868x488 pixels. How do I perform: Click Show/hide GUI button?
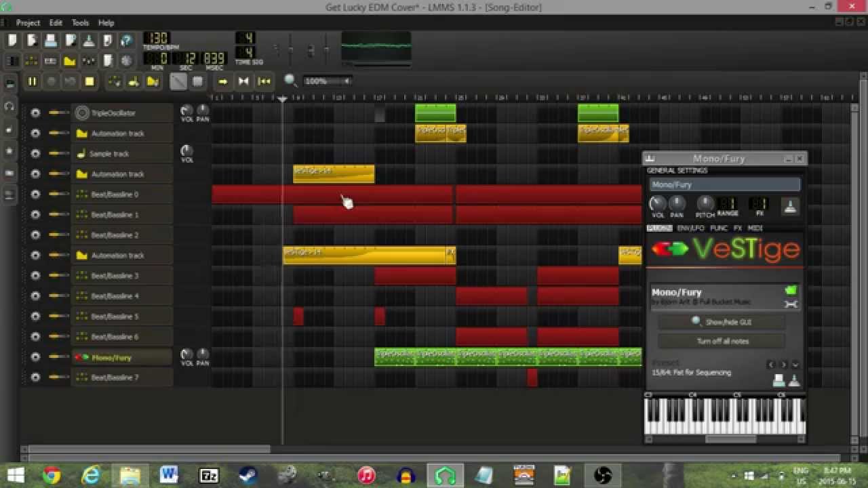pyautogui.click(x=722, y=322)
